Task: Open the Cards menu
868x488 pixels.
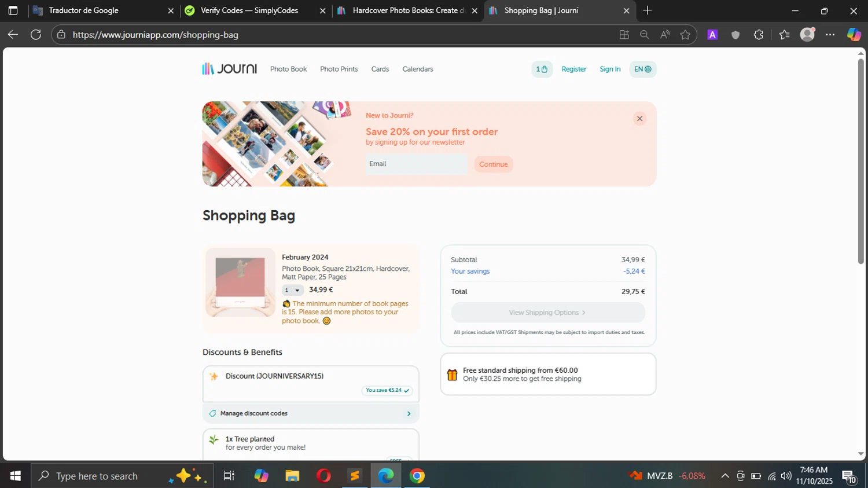Action: pos(380,69)
